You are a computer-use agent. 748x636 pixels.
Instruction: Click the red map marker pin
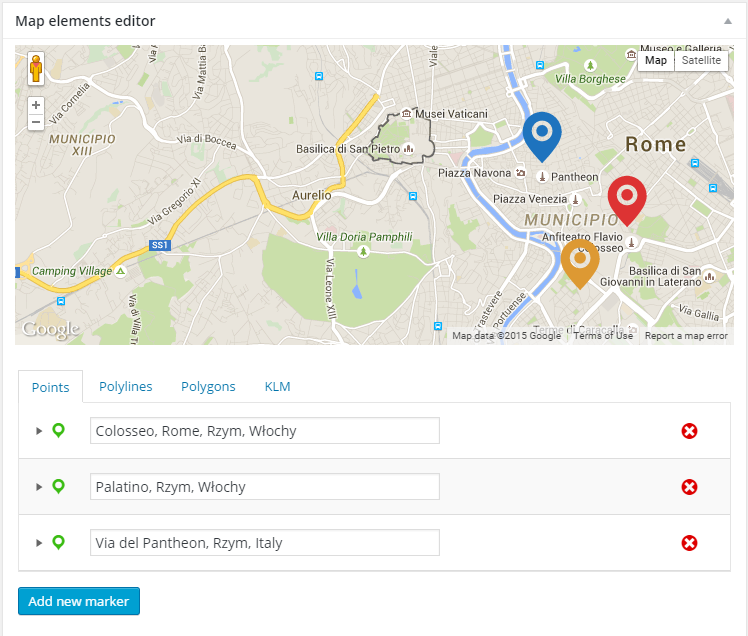click(626, 197)
